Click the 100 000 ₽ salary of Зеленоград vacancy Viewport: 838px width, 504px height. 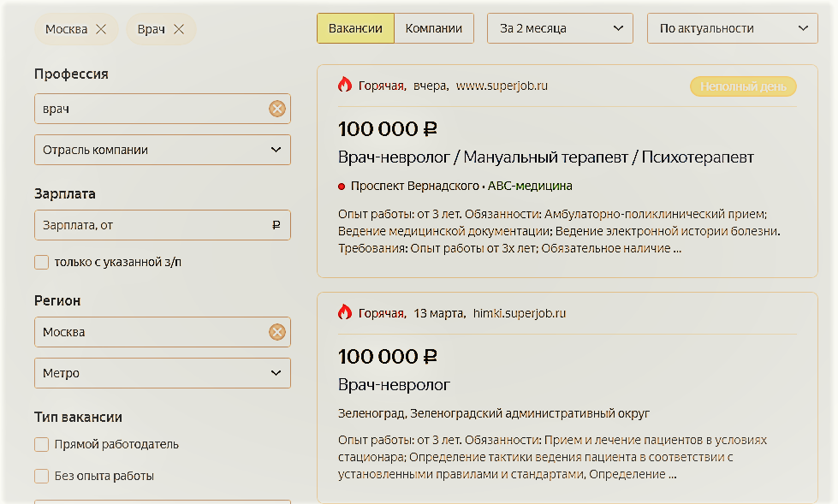[388, 357]
